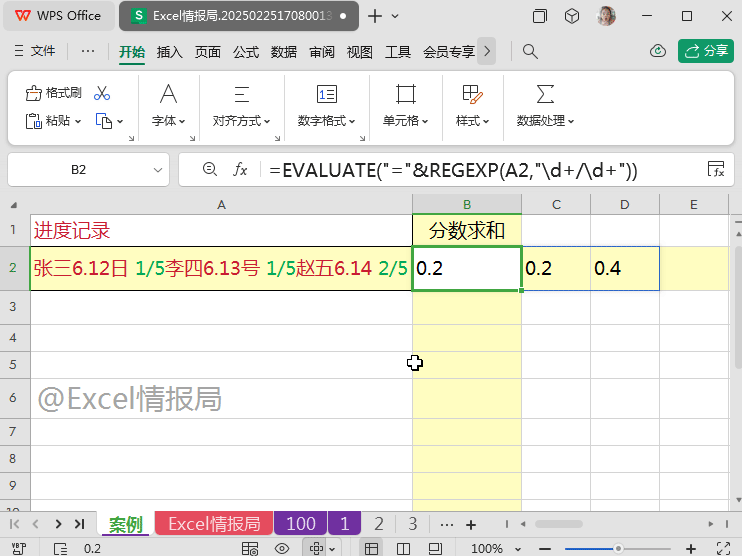Click the fx insert function icon

240,170
